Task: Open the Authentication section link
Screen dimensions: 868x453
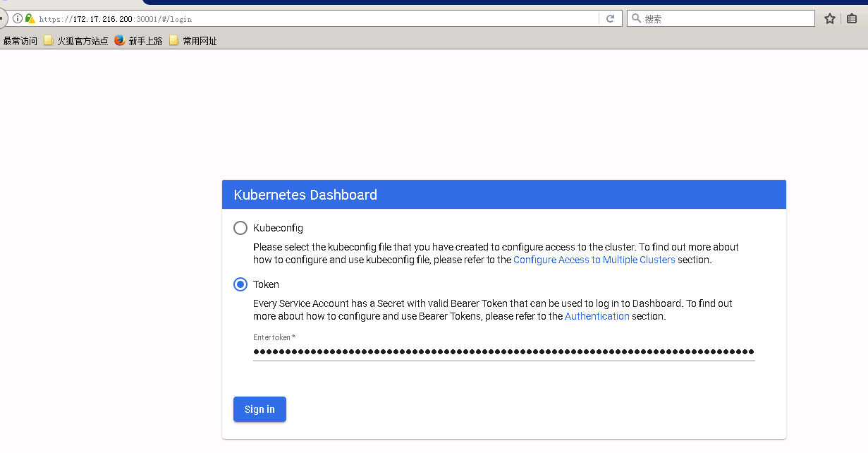Action: pyautogui.click(x=597, y=316)
